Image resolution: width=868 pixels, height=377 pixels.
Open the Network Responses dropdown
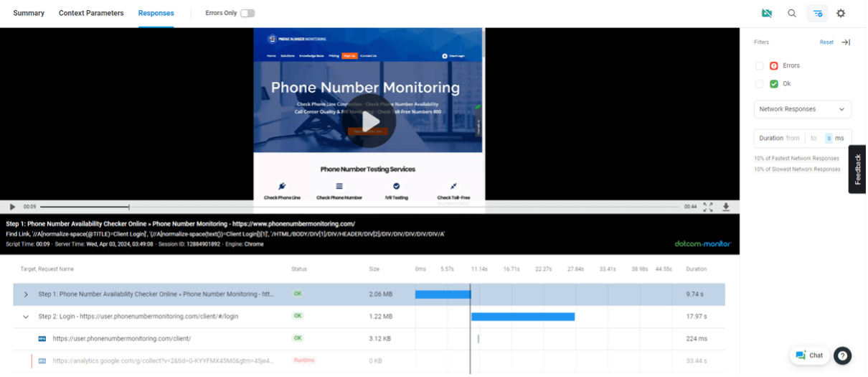point(802,109)
